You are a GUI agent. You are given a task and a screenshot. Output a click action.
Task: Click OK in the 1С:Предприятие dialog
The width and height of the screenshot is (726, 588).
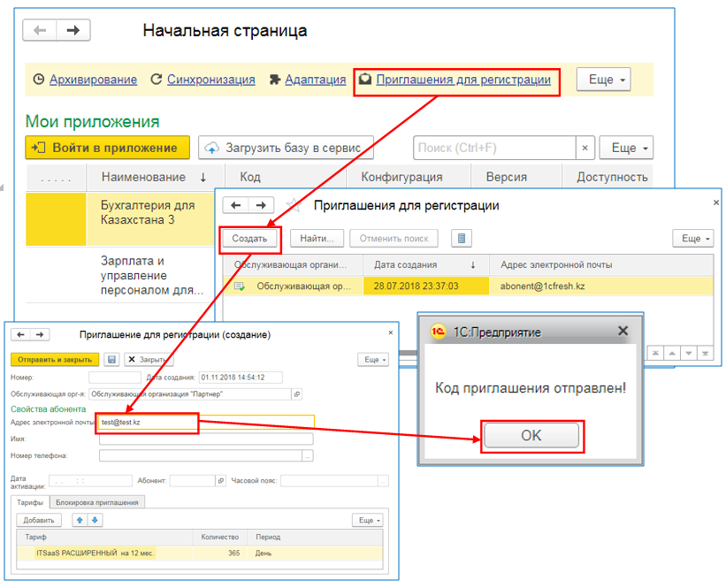(531, 435)
